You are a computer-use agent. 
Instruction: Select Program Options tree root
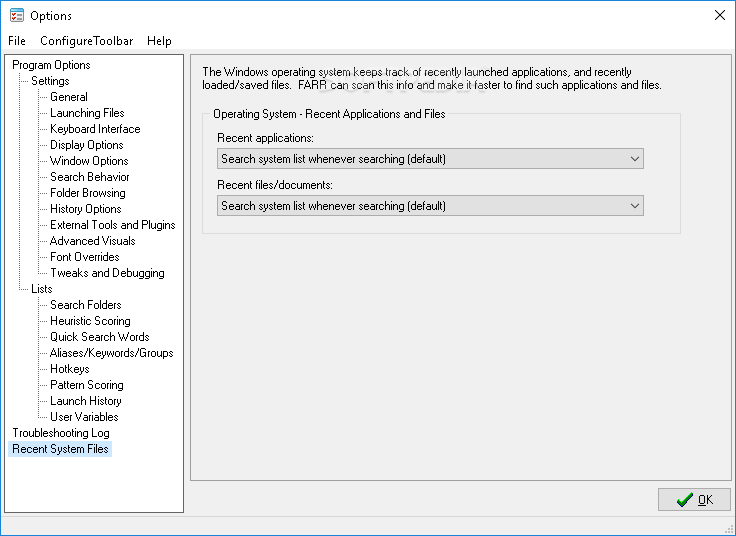tap(51, 65)
